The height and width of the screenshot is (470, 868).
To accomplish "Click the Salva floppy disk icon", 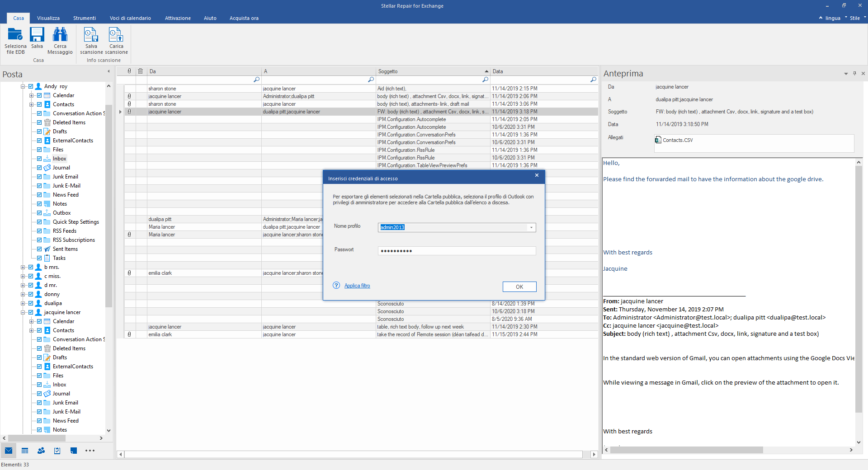I will pyautogui.click(x=37, y=35).
